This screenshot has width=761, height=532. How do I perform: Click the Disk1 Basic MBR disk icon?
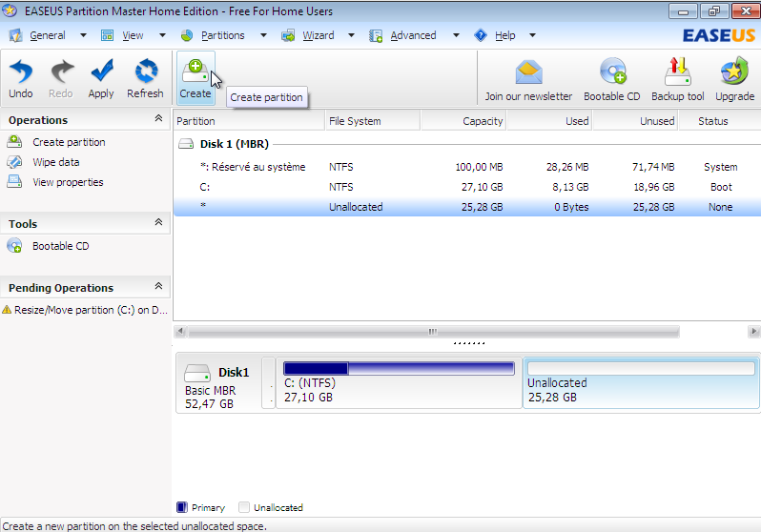click(197, 373)
